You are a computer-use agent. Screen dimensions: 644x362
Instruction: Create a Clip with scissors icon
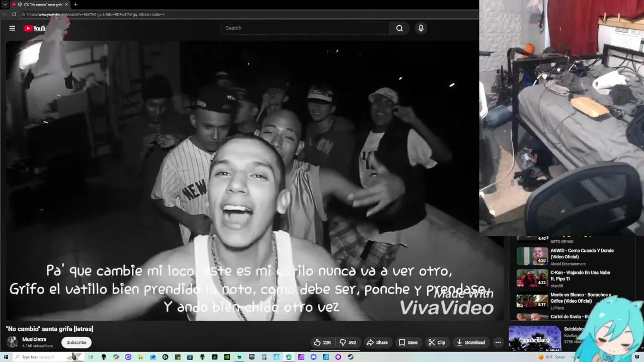437,342
